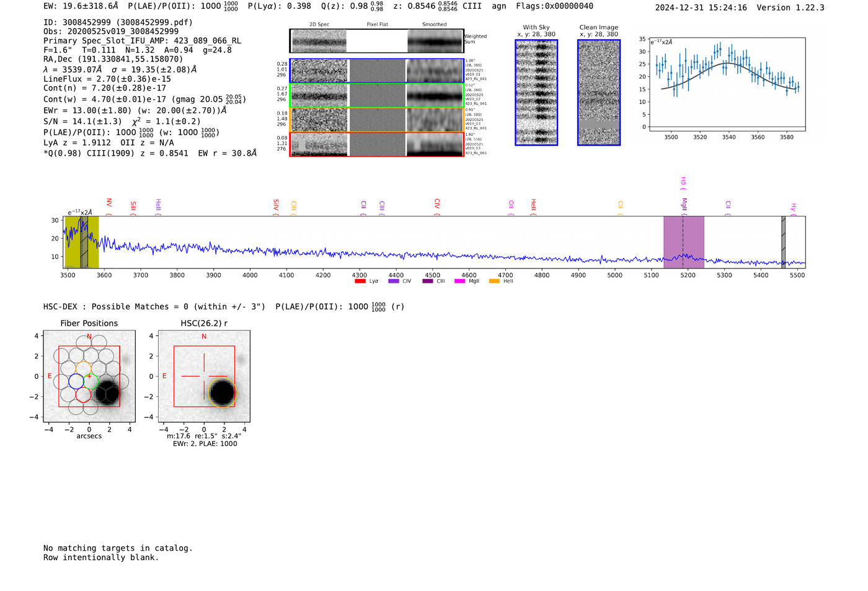Open blue-bordered fiber row 2D spectrum
The image size is (868, 591).
click(319, 71)
